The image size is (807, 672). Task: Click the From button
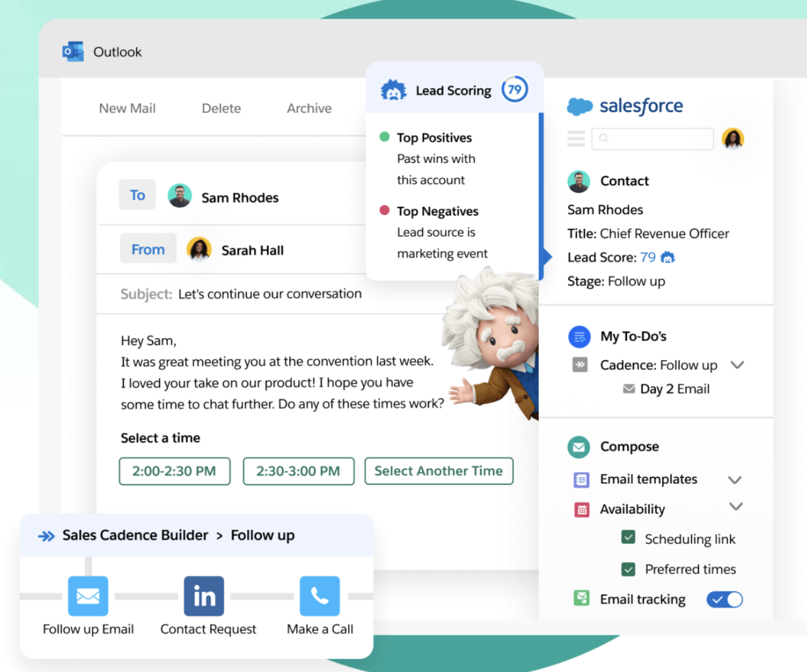(x=148, y=248)
